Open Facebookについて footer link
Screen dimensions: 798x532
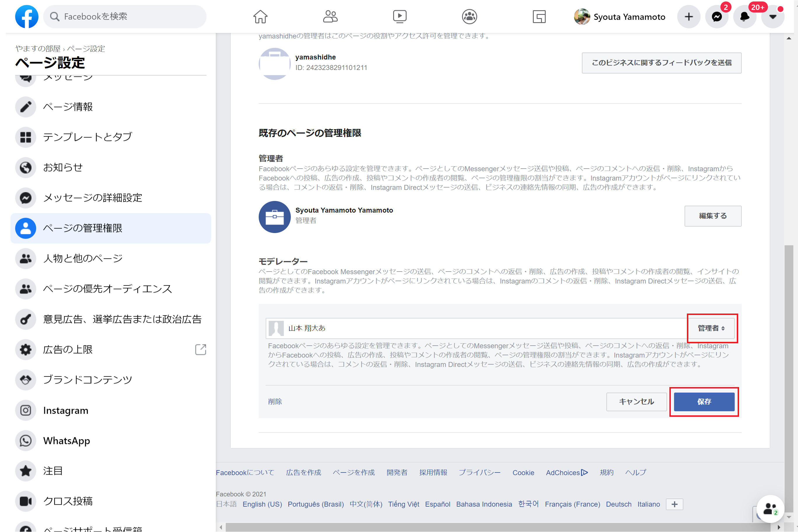tap(245, 473)
